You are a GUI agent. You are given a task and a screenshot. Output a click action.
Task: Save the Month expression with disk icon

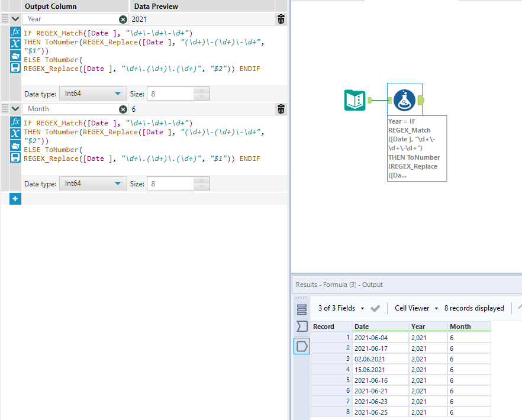(x=16, y=157)
